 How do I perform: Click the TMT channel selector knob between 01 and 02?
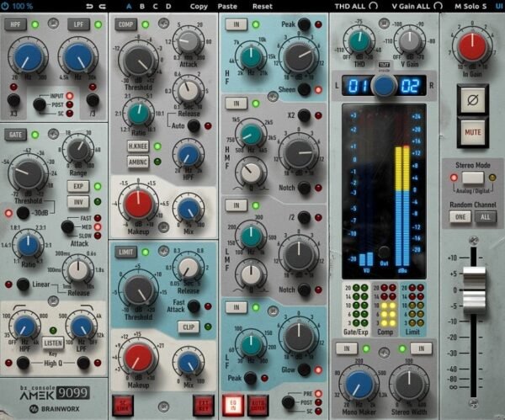(384, 85)
